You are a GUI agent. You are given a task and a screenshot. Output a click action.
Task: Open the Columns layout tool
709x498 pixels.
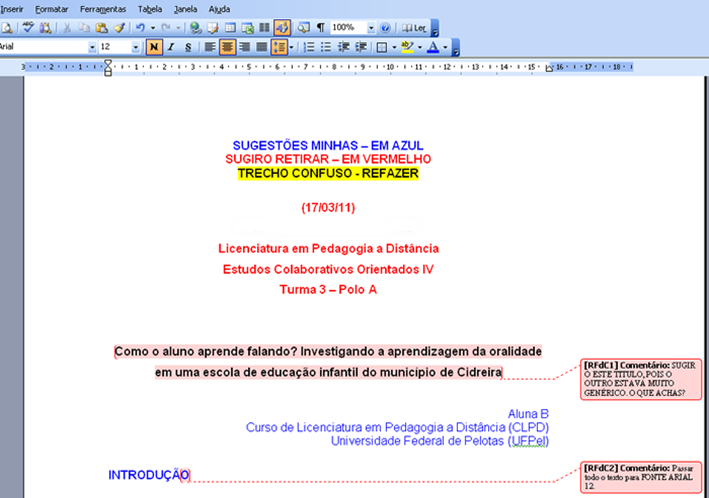(x=265, y=28)
